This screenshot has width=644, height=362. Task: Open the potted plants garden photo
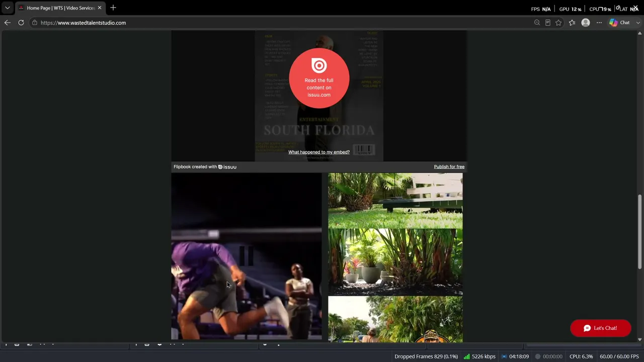point(395,262)
